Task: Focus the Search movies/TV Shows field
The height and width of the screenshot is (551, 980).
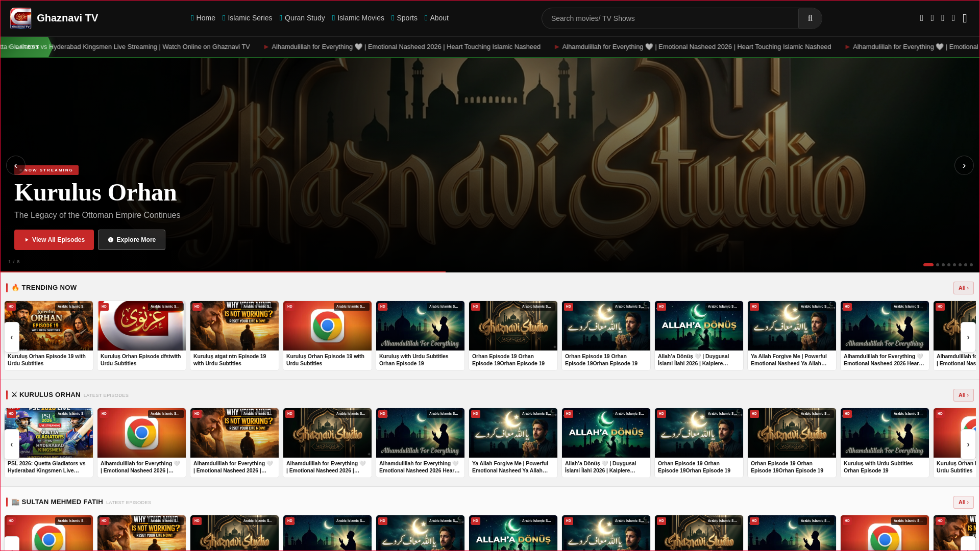Action: 670,18
